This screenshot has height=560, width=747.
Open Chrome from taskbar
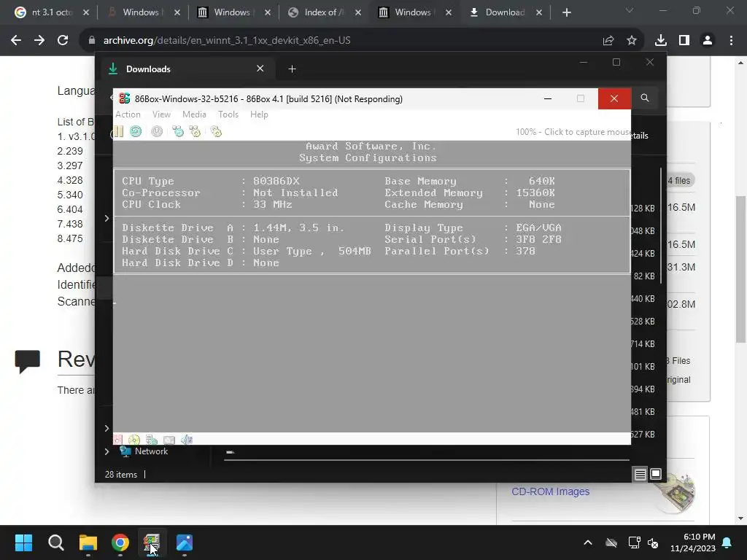point(120,542)
